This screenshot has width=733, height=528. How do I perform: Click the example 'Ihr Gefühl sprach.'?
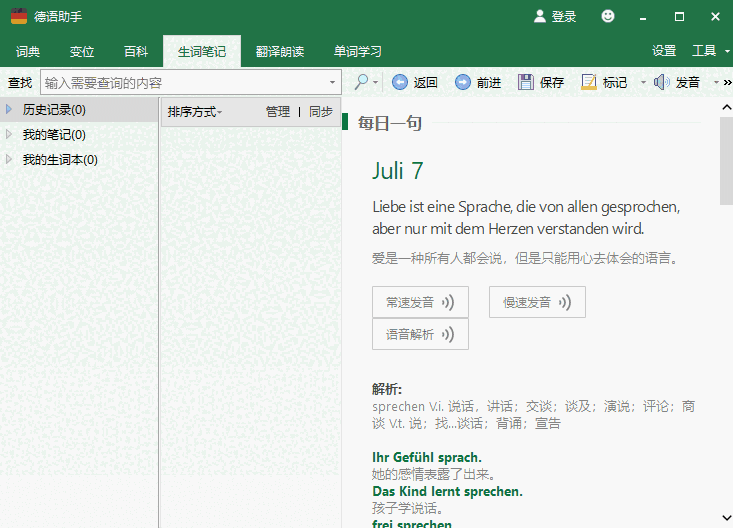tap(427, 457)
